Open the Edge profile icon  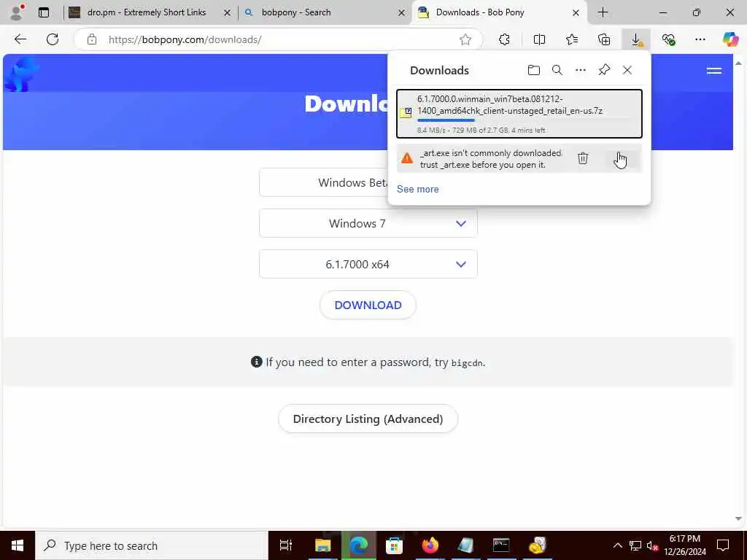[18, 12]
